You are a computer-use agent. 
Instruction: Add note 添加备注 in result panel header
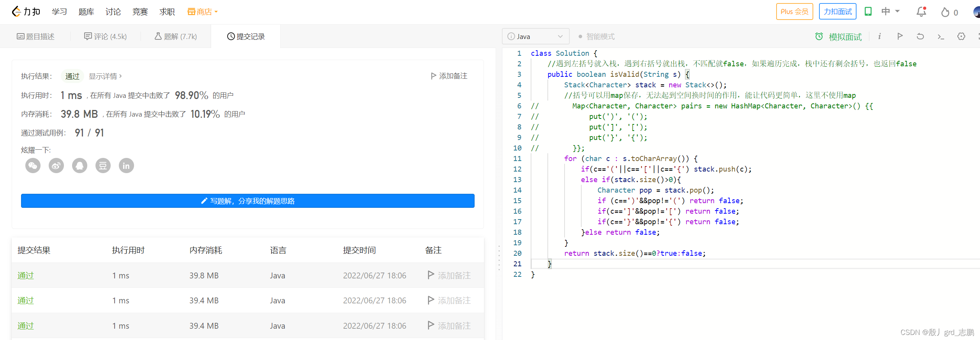[x=449, y=76]
